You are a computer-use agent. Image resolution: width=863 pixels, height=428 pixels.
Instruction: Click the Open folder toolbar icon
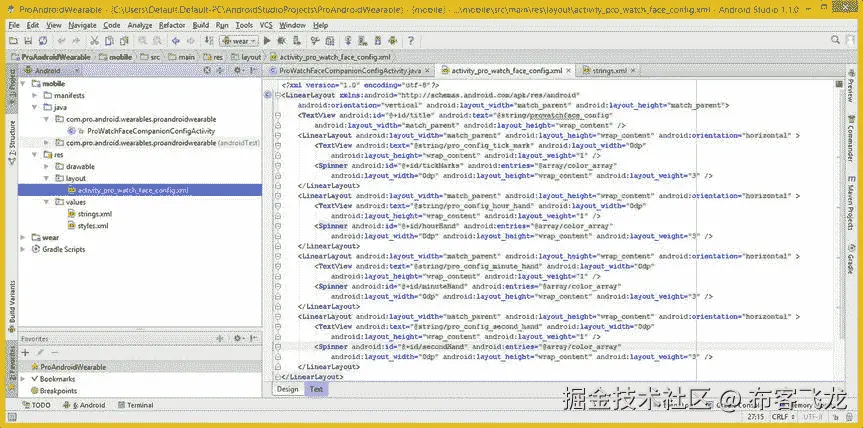13,41
